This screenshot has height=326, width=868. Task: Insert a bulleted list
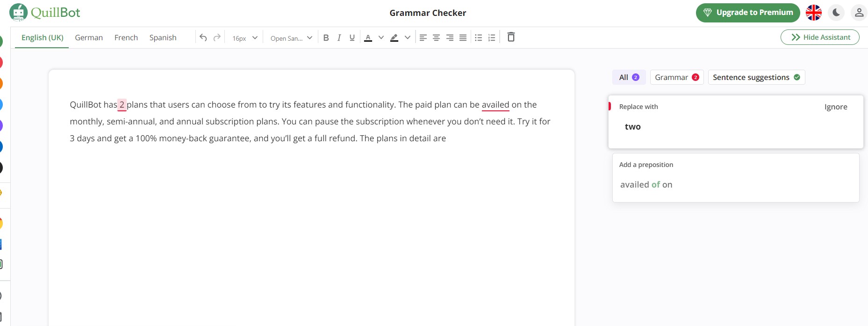(478, 37)
